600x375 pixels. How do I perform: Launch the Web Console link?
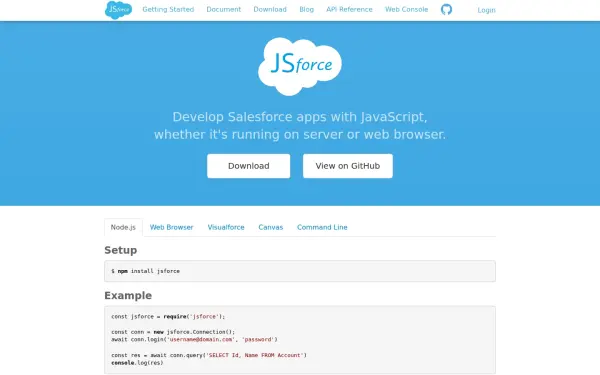(x=406, y=10)
